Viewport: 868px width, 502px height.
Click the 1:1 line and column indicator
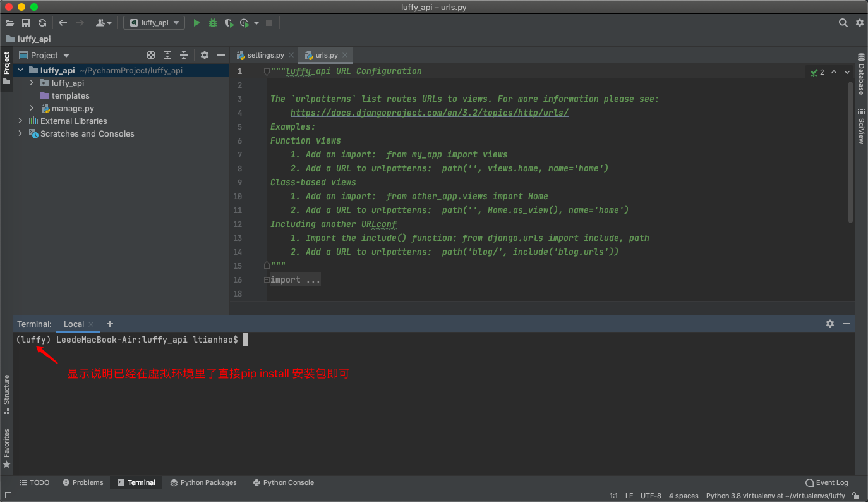[x=613, y=496]
